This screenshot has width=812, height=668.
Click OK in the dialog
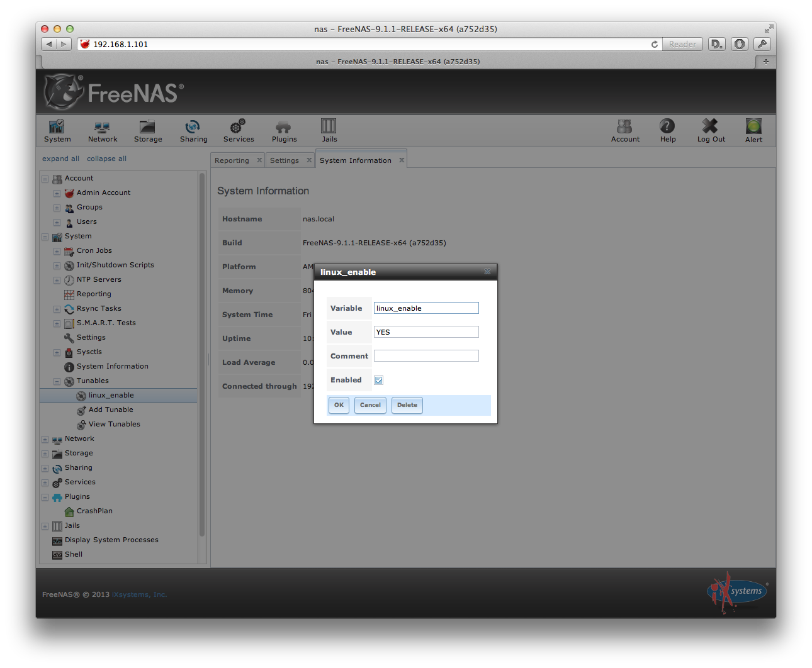pyautogui.click(x=339, y=405)
